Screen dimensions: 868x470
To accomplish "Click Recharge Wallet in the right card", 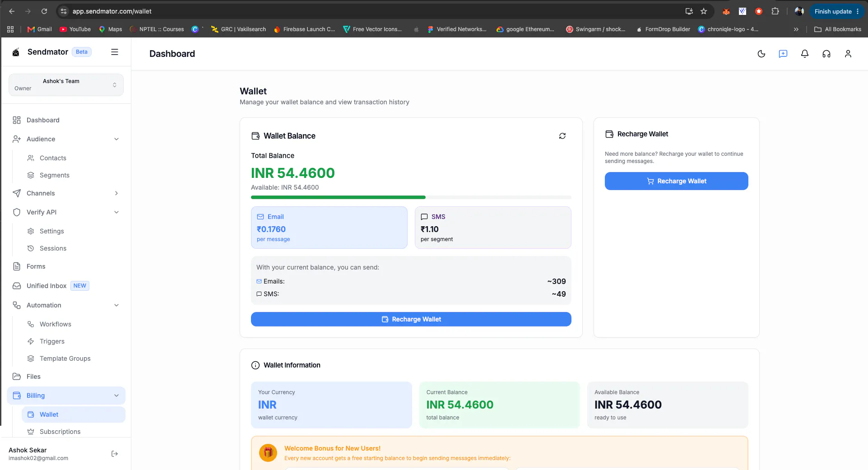I will pyautogui.click(x=677, y=181).
